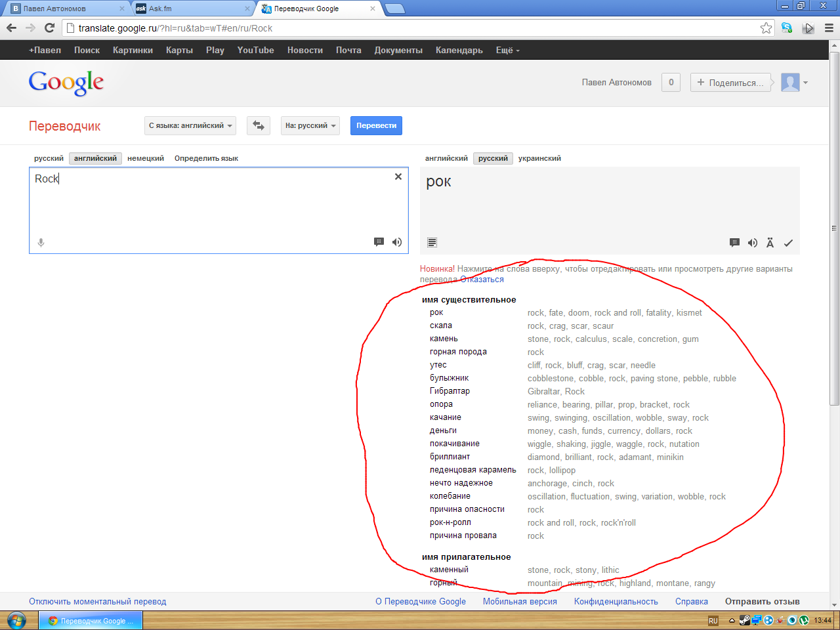This screenshot has width=840, height=630.
Task: Click the Переводчик Google taskbar button
Action: pos(91,620)
